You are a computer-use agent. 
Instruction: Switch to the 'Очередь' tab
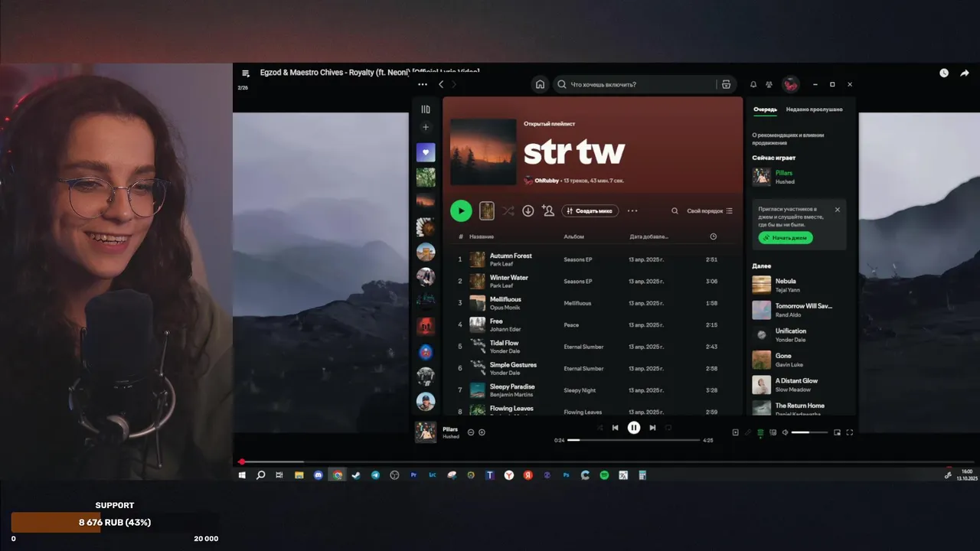[765, 109]
